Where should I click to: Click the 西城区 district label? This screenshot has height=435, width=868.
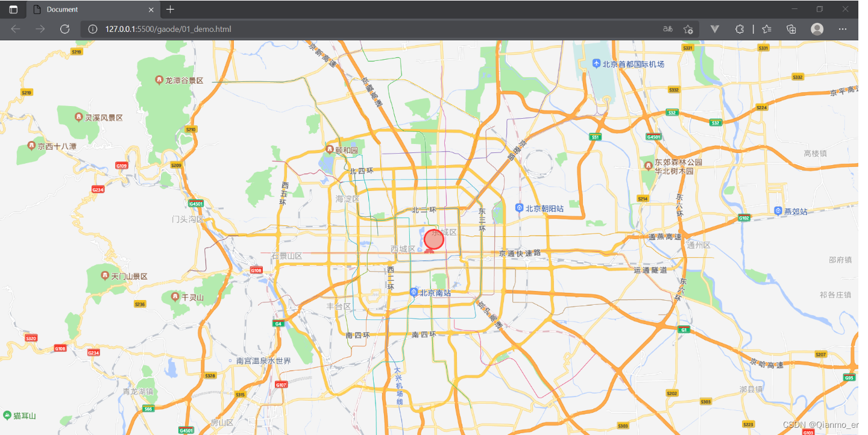pos(403,249)
